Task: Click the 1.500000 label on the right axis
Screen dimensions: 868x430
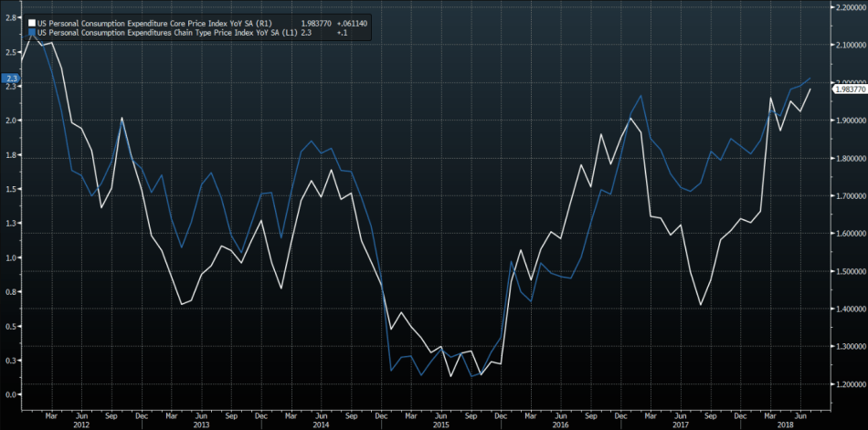Action: 851,272
